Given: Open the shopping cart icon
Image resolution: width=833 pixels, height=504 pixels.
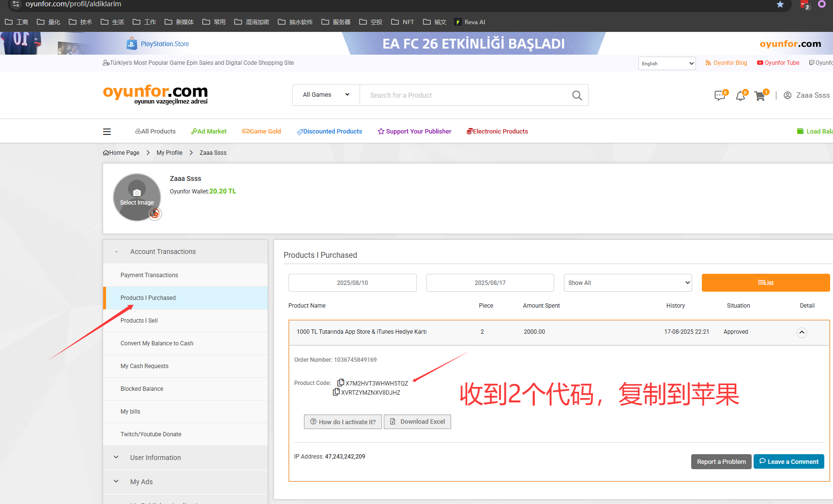Looking at the screenshot, I should point(760,96).
